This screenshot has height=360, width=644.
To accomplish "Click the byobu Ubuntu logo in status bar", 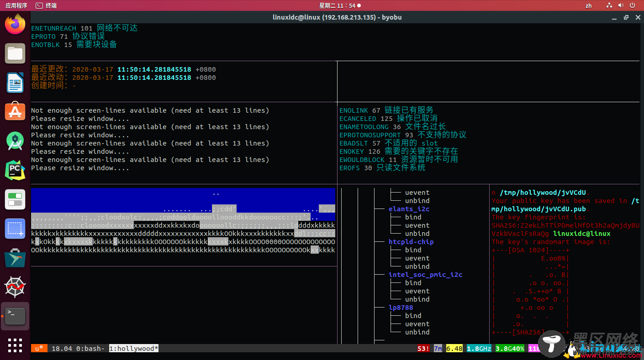I will click(39, 348).
